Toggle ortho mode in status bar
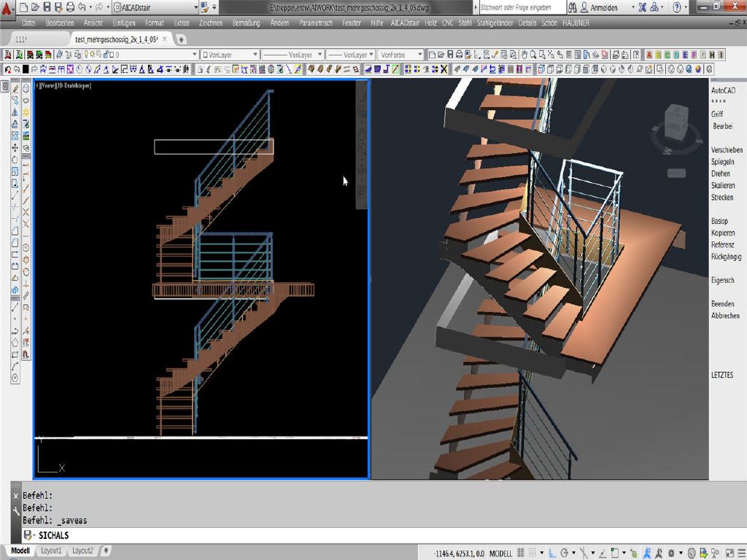 552,553
